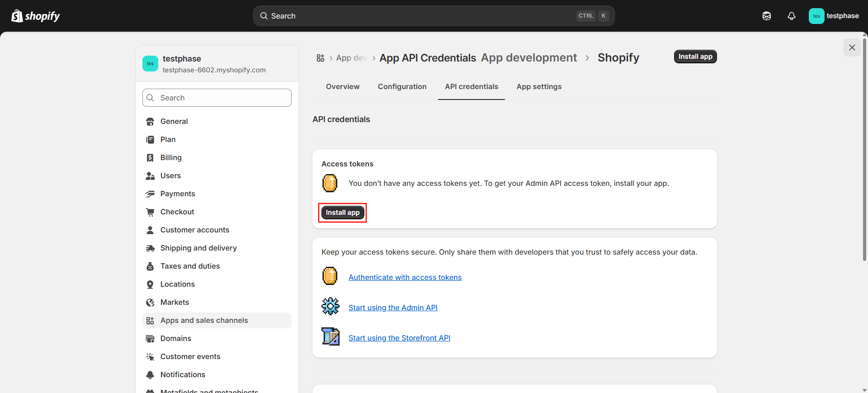Click the Apps and sales channels icon
The width and height of the screenshot is (868, 393).
[150, 321]
